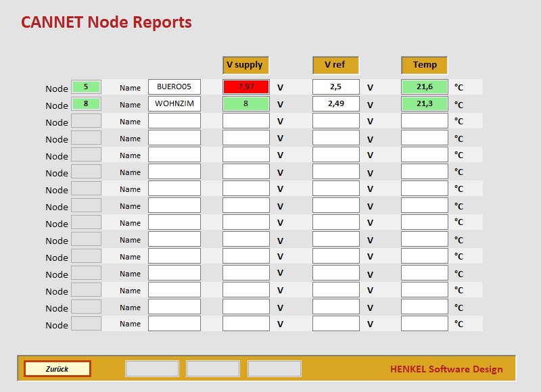Click the CANNET Node Reports title
The image size is (541, 392).
click(x=105, y=22)
